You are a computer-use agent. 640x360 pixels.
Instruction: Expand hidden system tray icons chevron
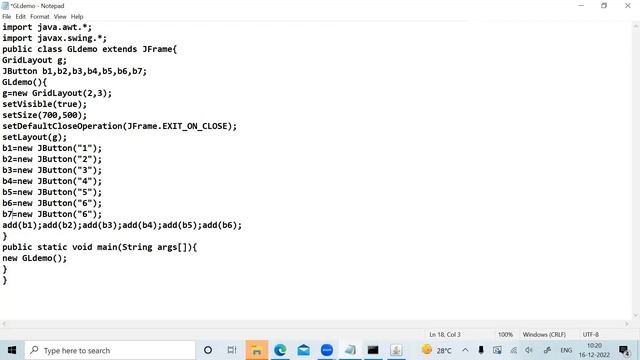[x=465, y=350]
